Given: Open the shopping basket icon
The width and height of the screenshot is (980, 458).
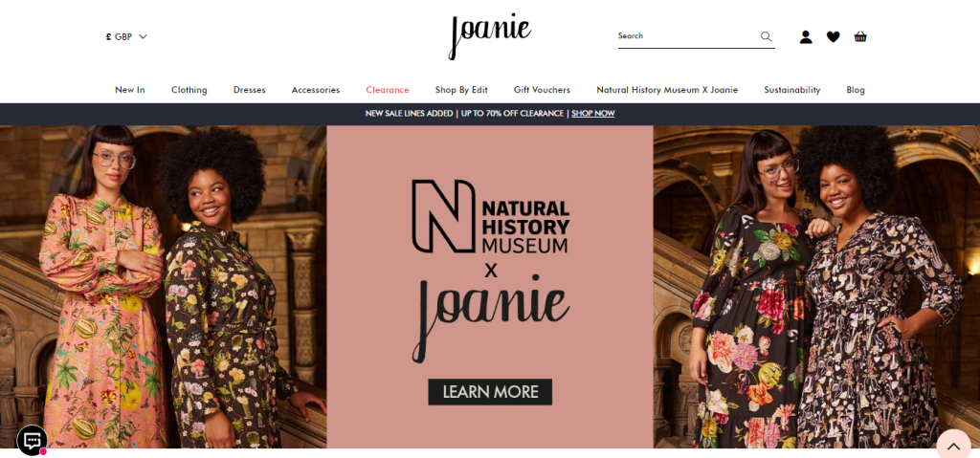Looking at the screenshot, I should tap(860, 37).
